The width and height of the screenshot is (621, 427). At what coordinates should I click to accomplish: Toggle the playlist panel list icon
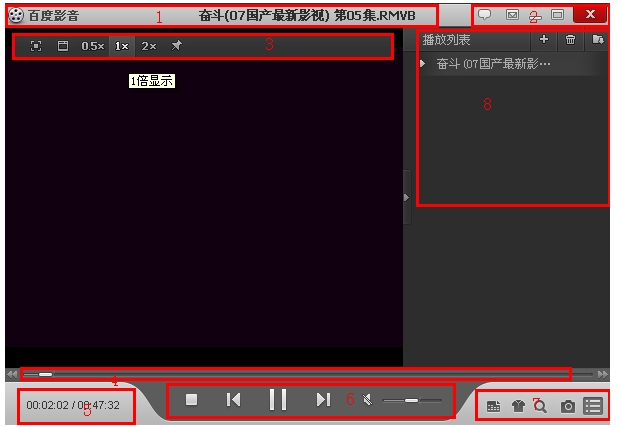pyautogui.click(x=593, y=406)
